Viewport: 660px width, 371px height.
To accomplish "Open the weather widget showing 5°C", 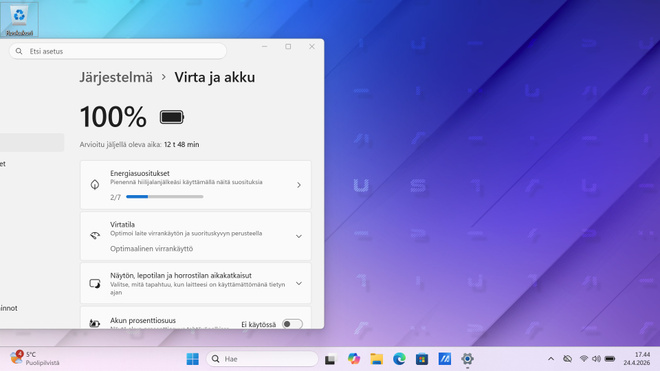I will 35,358.
